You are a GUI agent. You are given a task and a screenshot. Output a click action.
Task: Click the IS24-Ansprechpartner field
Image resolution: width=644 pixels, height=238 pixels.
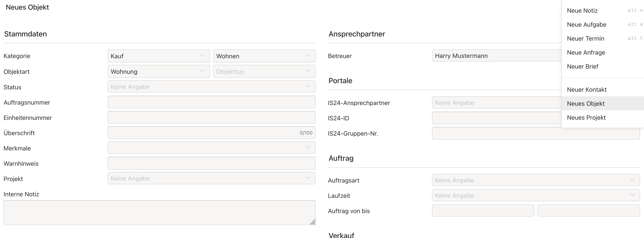click(x=497, y=103)
